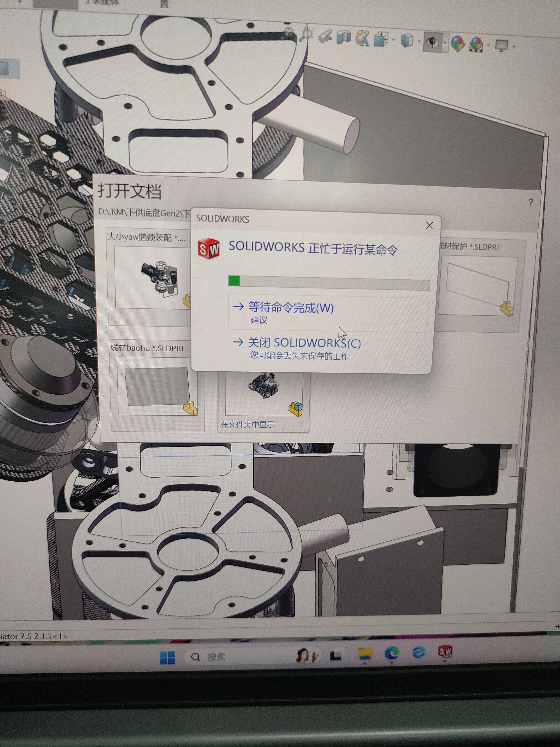Click the status bar text 'lator 7.5 2.1.1<1>'
The height and width of the screenshot is (747, 560).
tap(34, 636)
